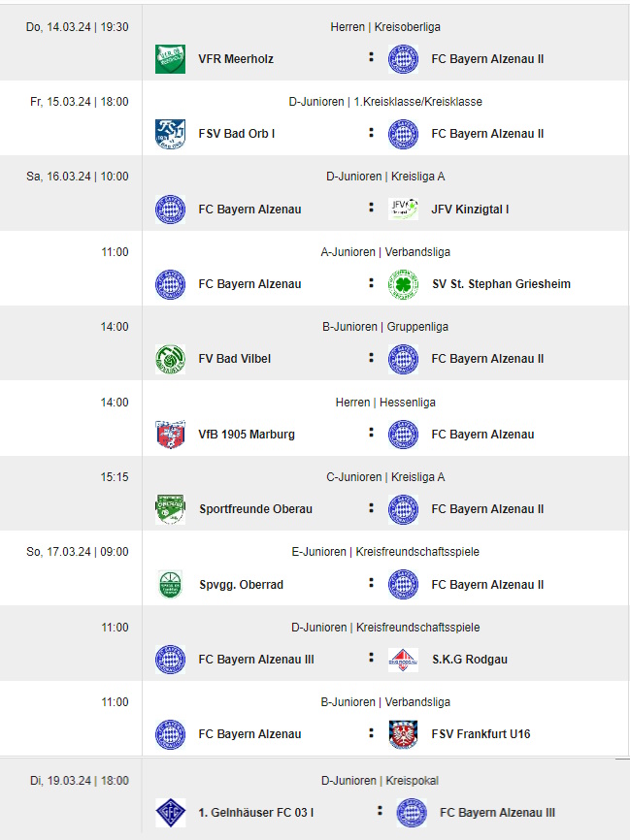Screen dimensions: 630x840
Task: Click FC Bayern Alzenau III in Kreispokal match
Action: (497, 813)
